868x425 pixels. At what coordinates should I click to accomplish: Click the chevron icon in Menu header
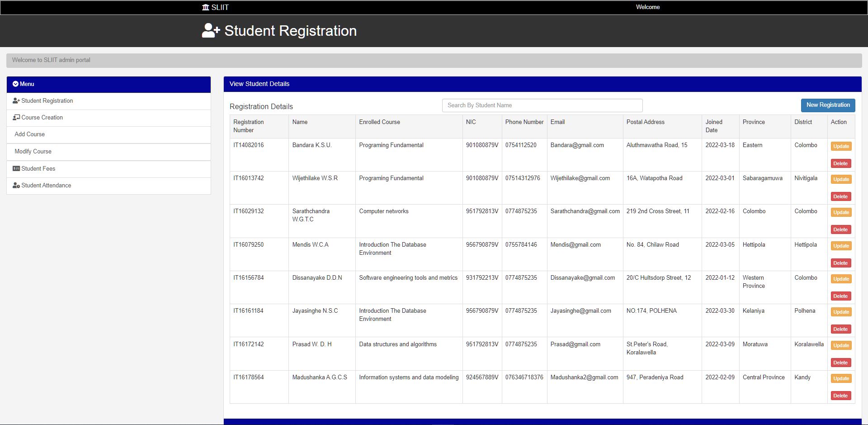15,84
